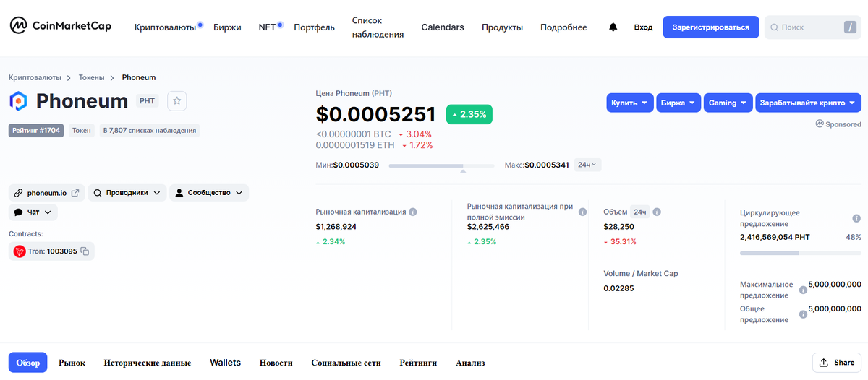Open the CoinMarketCap logo home link
Image resolution: width=868 pixels, height=380 pixels.
coord(61,26)
